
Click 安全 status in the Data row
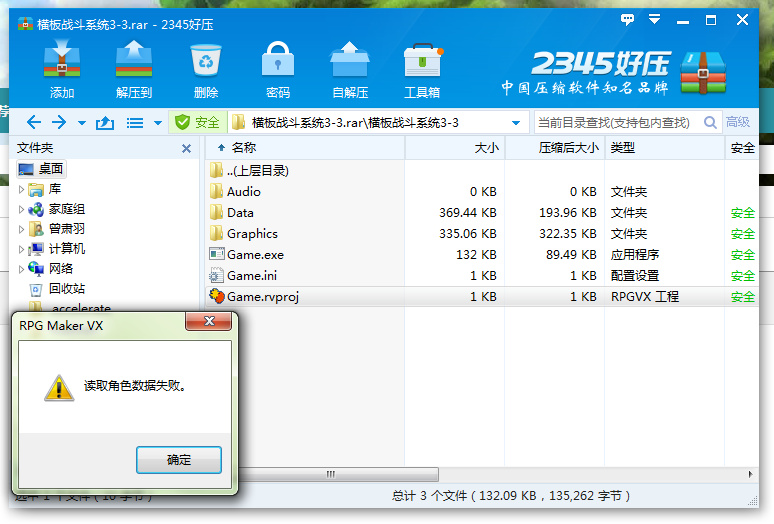pos(742,213)
